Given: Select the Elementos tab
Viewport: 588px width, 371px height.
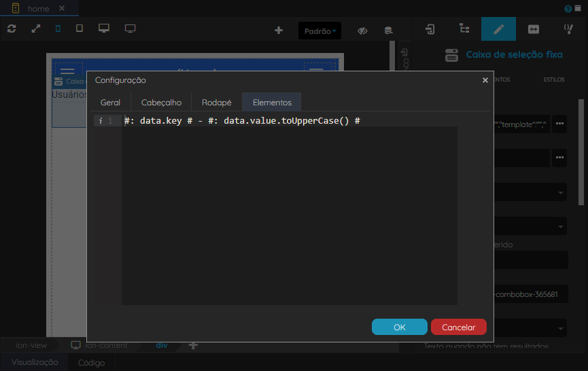Looking at the screenshot, I should coord(272,103).
